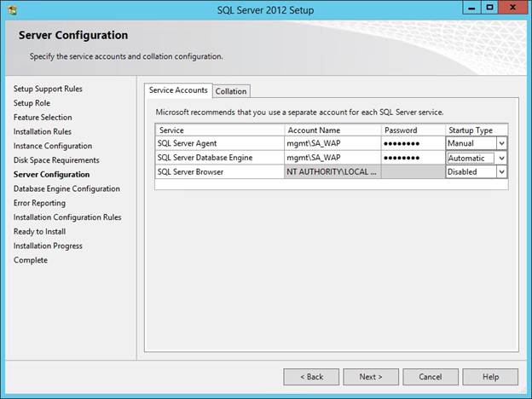This screenshot has width=532, height=399.
Task: Click Disk Space Requirements in the steps list
Action: click(56, 160)
